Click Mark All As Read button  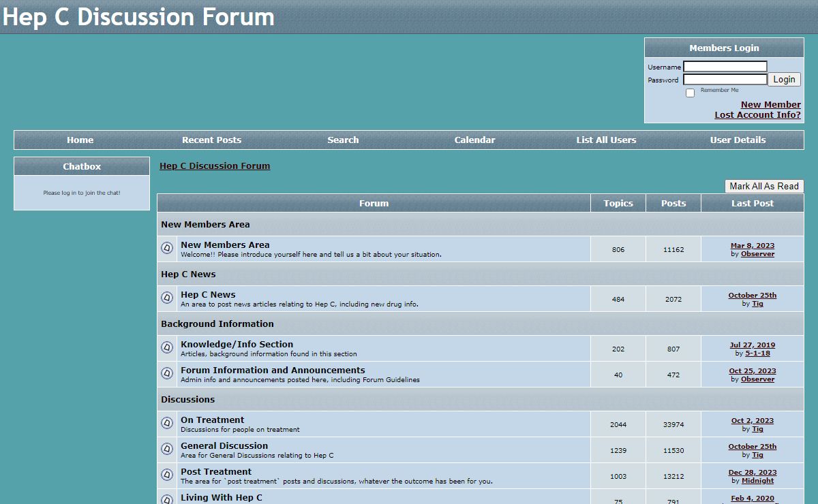click(764, 186)
